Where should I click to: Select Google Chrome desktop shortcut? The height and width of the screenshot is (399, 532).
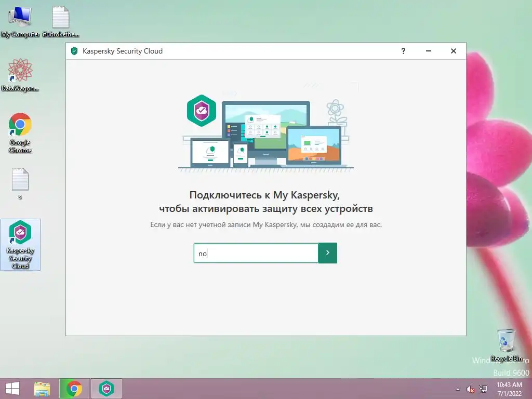pos(20,133)
